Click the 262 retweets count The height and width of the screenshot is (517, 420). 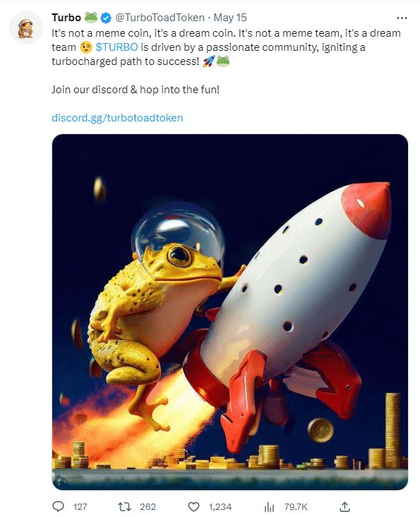point(148,507)
